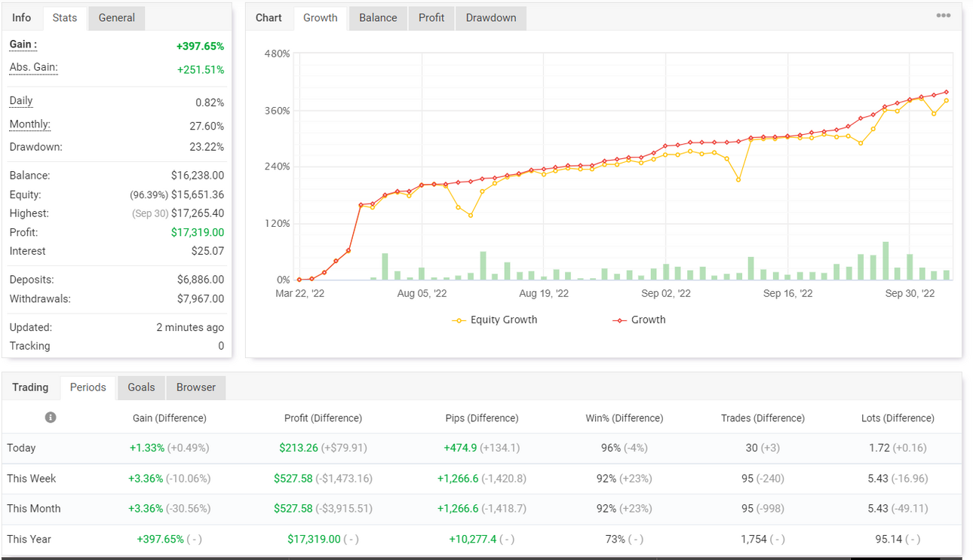The width and height of the screenshot is (973, 560).
Task: Click the Daily label
Action: (21, 101)
